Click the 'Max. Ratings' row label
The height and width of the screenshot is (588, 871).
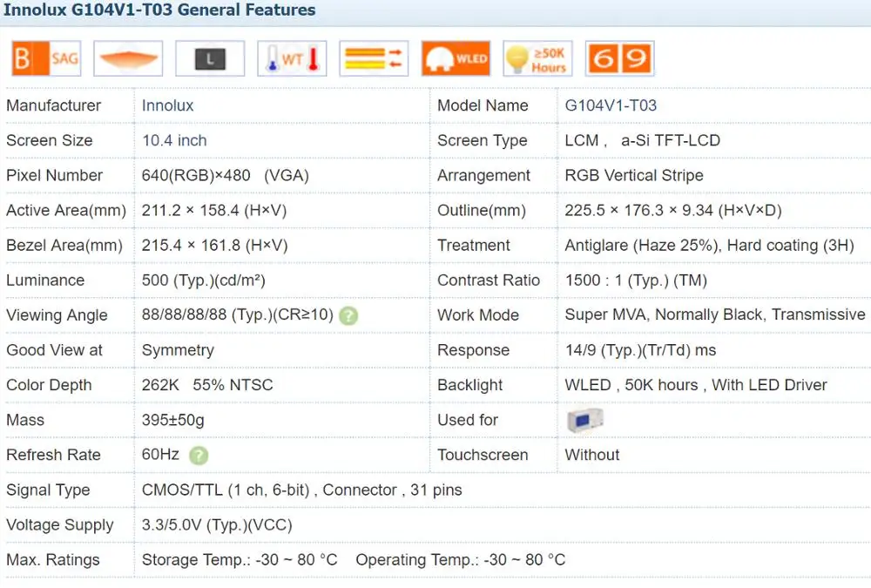[53, 560]
